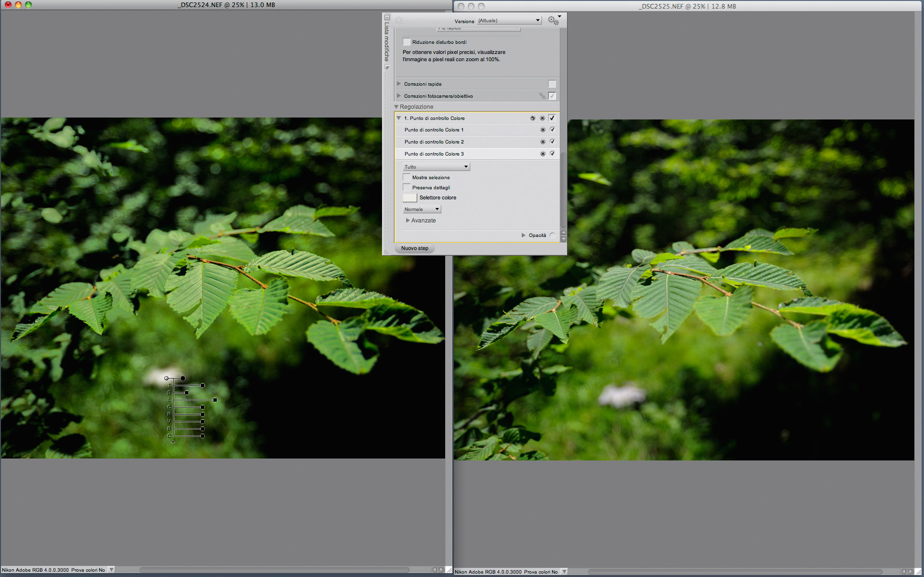Select Punto di controllo Colore 1 entry
The width and height of the screenshot is (924, 577).
pos(434,130)
